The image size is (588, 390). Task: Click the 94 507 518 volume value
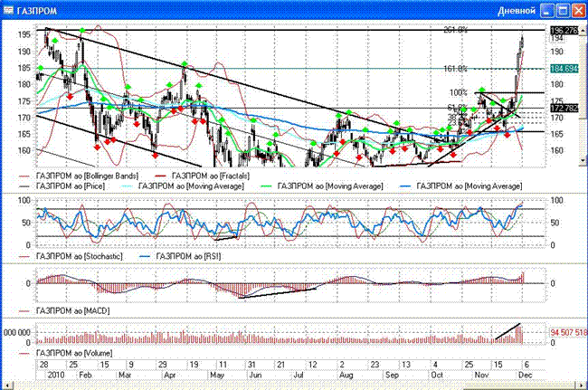[x=568, y=333]
